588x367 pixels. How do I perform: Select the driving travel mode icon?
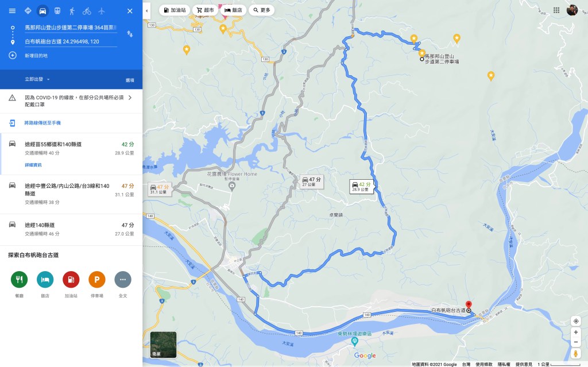pos(42,11)
